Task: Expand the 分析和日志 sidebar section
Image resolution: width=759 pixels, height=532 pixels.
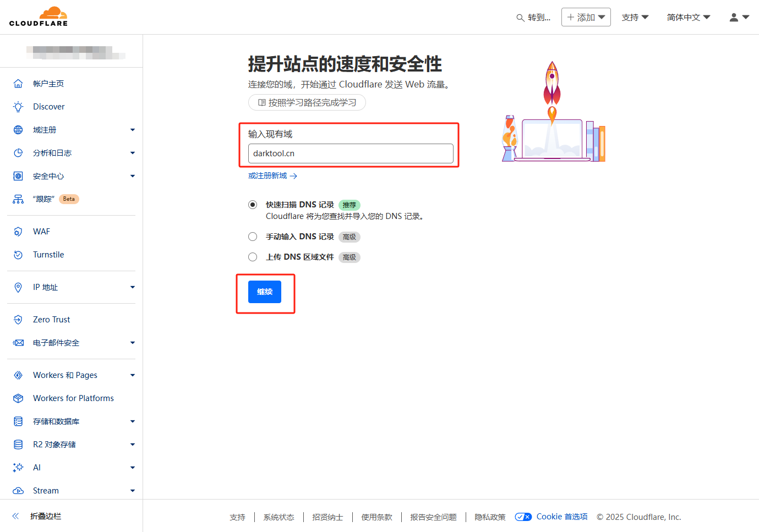Action: coord(133,153)
